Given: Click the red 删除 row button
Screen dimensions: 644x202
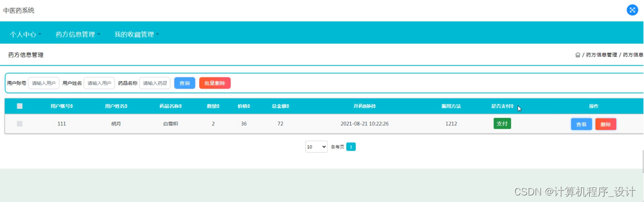Looking at the screenshot, I should click(606, 124).
